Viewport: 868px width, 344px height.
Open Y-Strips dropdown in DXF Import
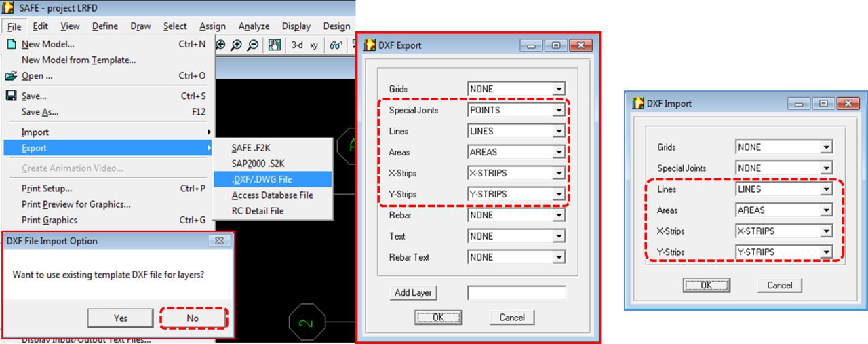pos(826,252)
